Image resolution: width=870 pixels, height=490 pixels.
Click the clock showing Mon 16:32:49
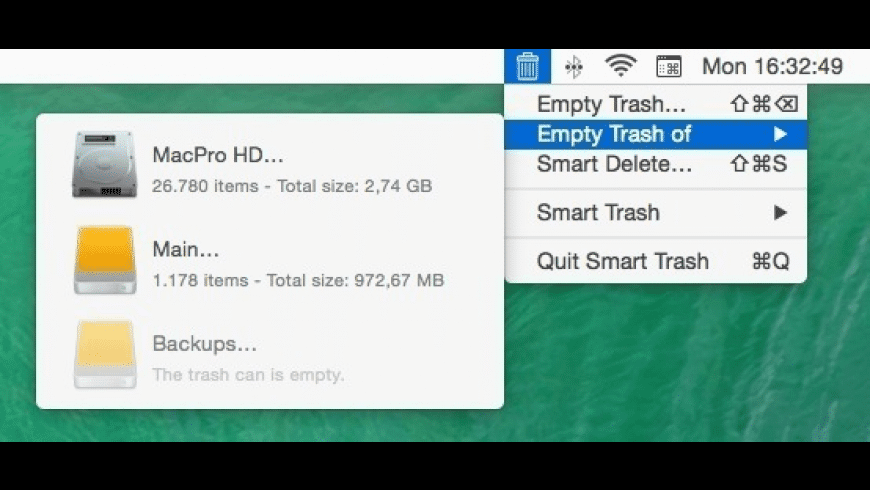pyautogui.click(x=772, y=67)
